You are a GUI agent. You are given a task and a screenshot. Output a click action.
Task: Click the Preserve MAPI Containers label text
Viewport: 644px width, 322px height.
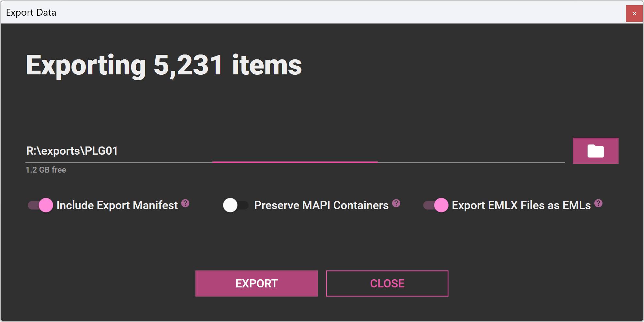coord(321,205)
